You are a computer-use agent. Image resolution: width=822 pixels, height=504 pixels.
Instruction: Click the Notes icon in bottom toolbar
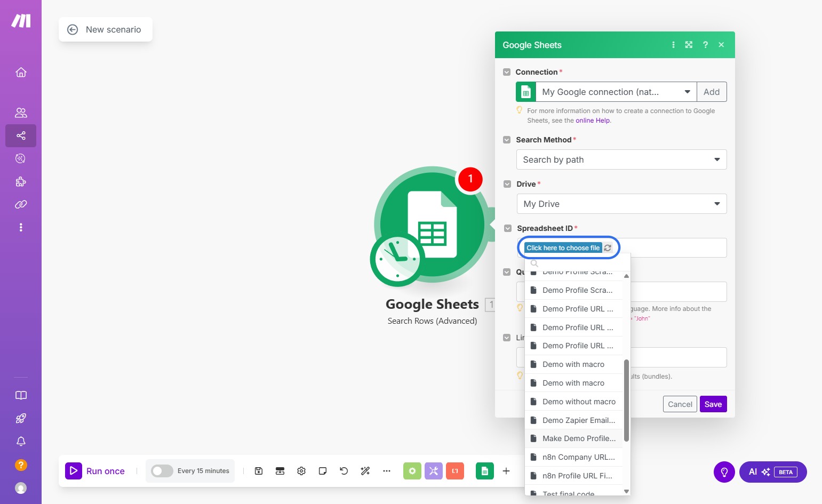pyautogui.click(x=323, y=471)
